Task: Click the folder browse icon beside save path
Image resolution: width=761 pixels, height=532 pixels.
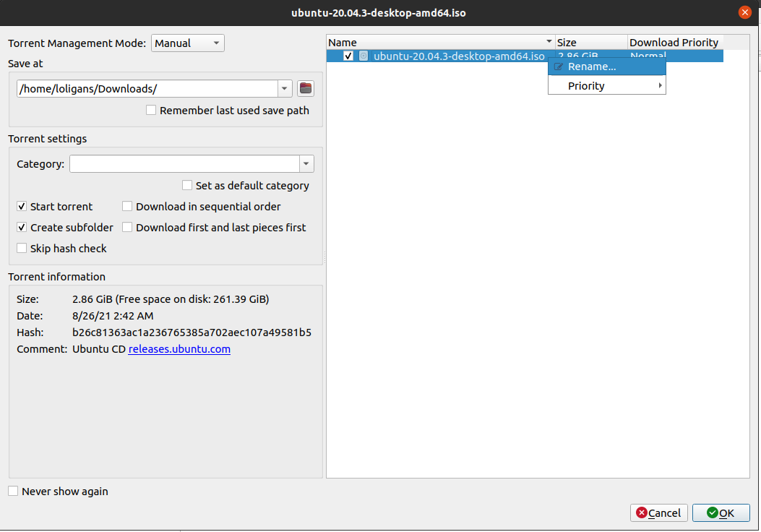Action: tap(305, 87)
